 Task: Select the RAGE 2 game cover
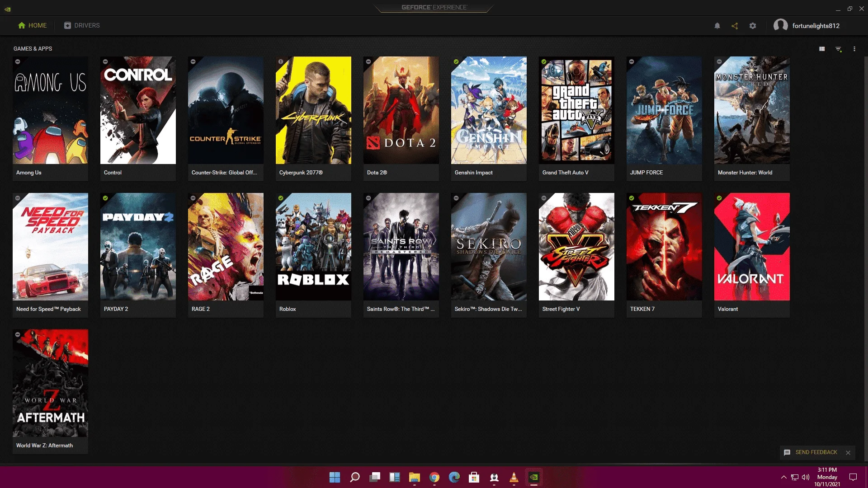coord(226,247)
